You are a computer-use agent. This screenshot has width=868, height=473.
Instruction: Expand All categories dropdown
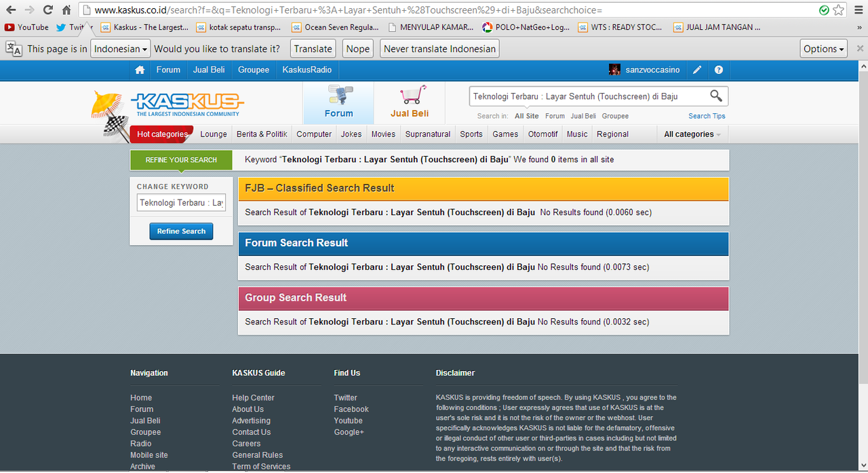pos(692,134)
